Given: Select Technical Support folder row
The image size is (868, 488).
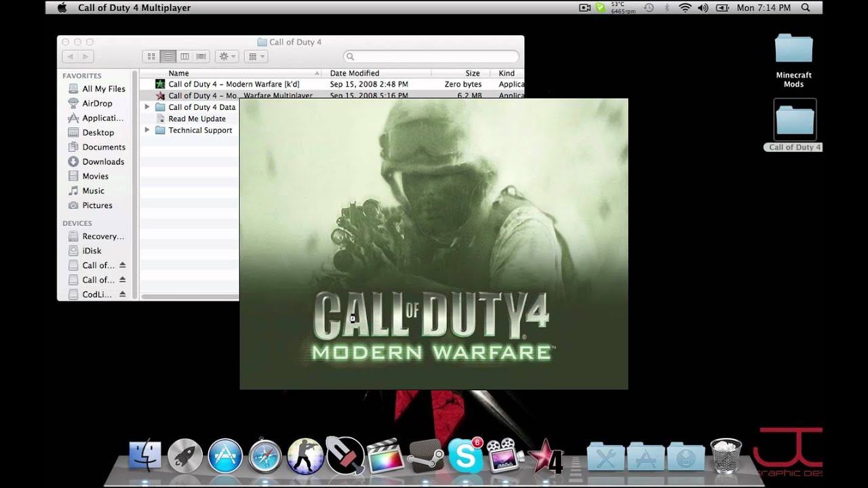Looking at the screenshot, I should pyautogui.click(x=190, y=130).
